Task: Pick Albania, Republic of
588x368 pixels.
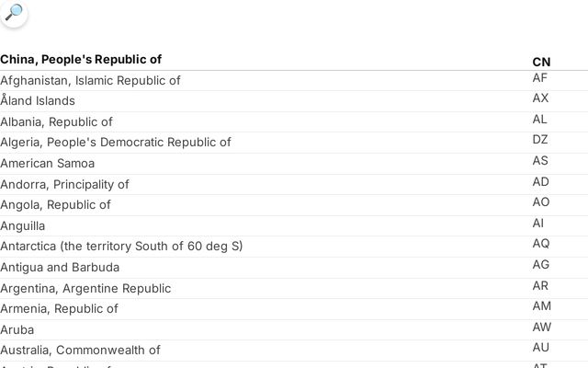Action: pos(56,121)
